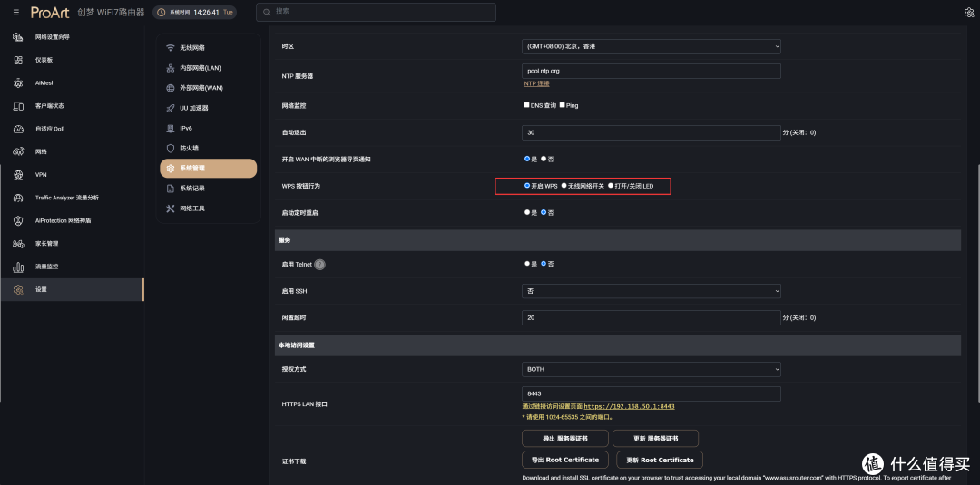The width and height of the screenshot is (980, 485).
Task: Click the 外部网络(WAN) globe icon
Action: (x=170, y=88)
